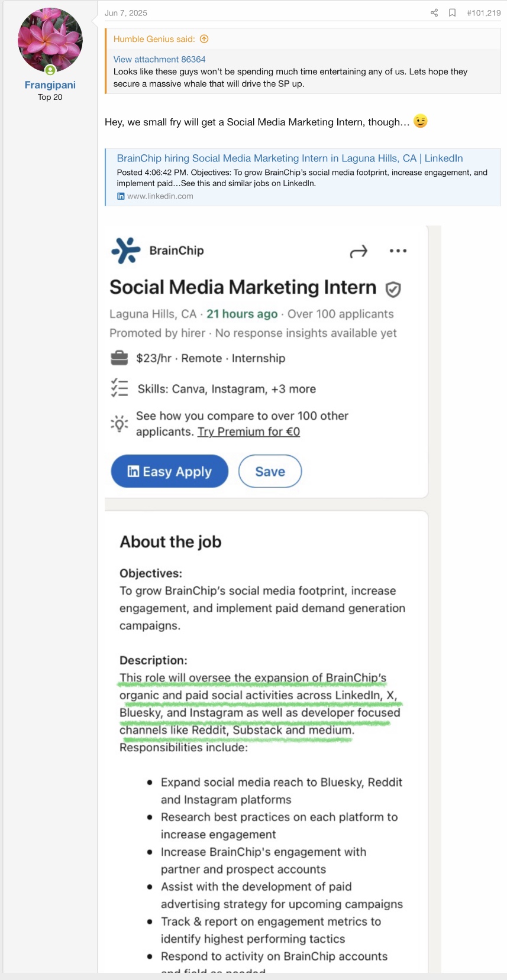Viewport: 507px width, 980px height.
Task: Open the Frangipani username profile
Action: (50, 85)
